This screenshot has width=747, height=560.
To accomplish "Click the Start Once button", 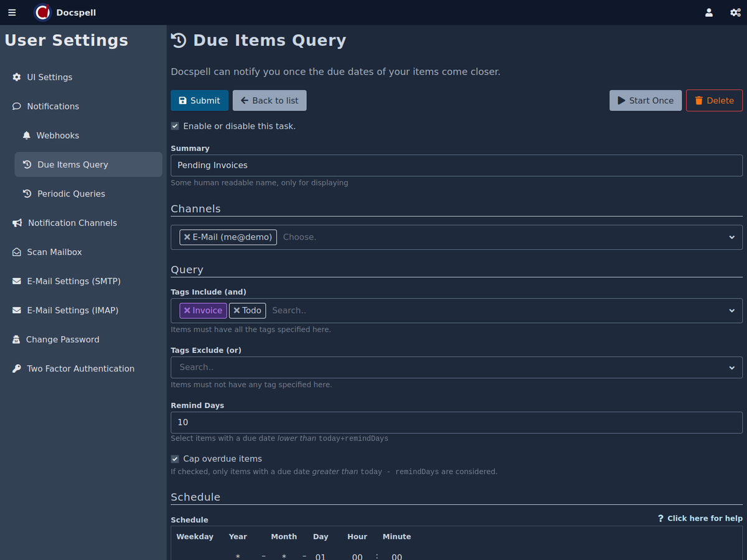I will pos(645,101).
